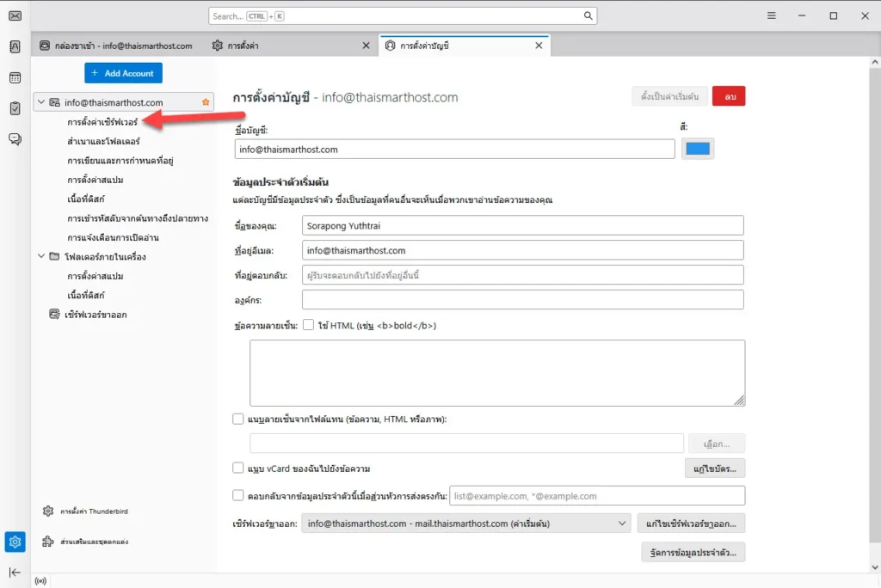Collapse the spaces toolbar arrow icon
Viewport: 881px width, 588px height.
[15, 573]
